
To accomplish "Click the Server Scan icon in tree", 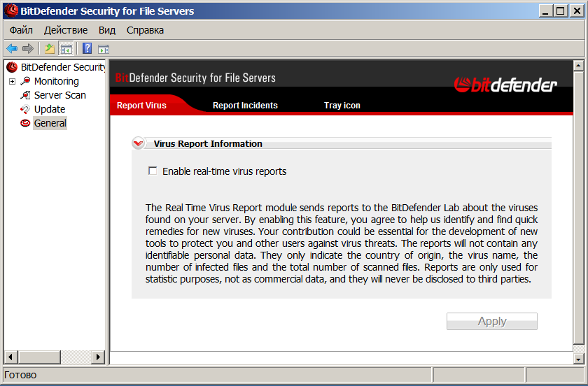I will click(25, 95).
